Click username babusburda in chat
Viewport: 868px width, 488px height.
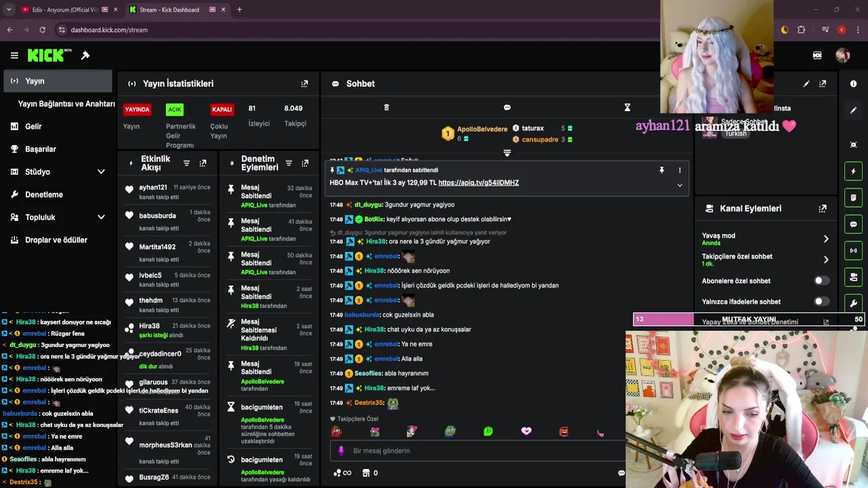[361, 314]
